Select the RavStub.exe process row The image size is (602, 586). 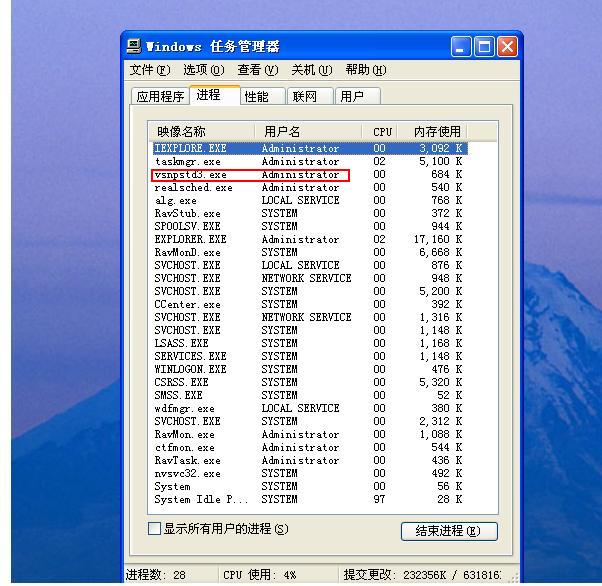click(x=310, y=214)
